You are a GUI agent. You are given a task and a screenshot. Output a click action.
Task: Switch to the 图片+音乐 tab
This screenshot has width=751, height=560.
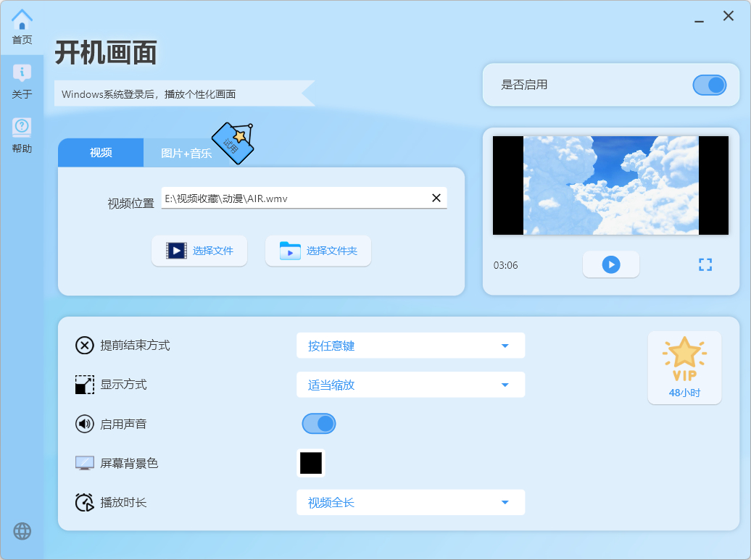pos(186,153)
